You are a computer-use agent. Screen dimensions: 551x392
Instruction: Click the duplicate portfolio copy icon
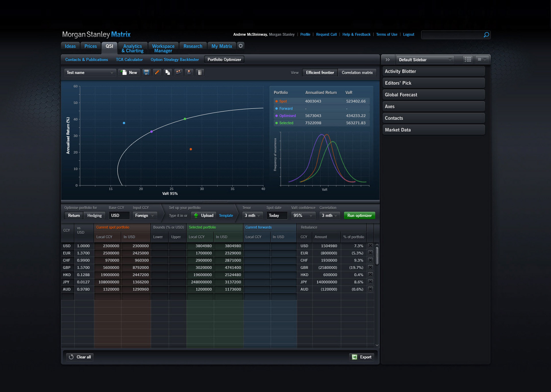[168, 73]
